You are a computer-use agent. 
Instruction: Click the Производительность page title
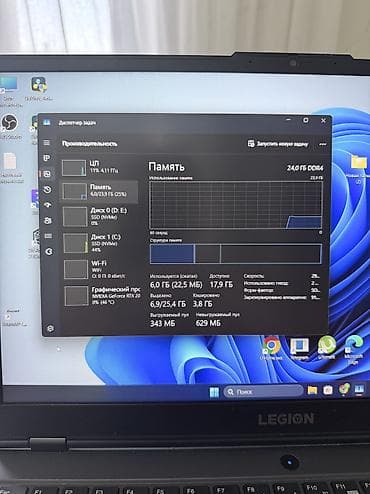coord(90,144)
